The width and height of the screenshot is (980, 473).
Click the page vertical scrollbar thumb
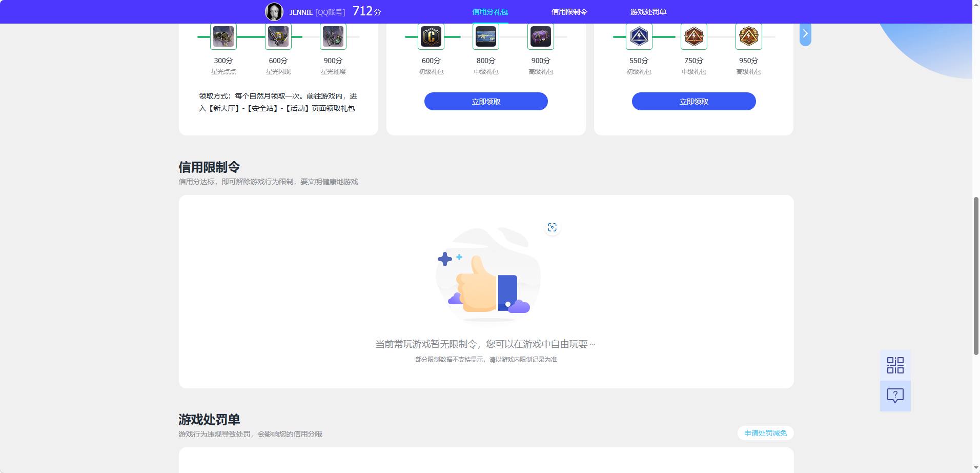976,275
